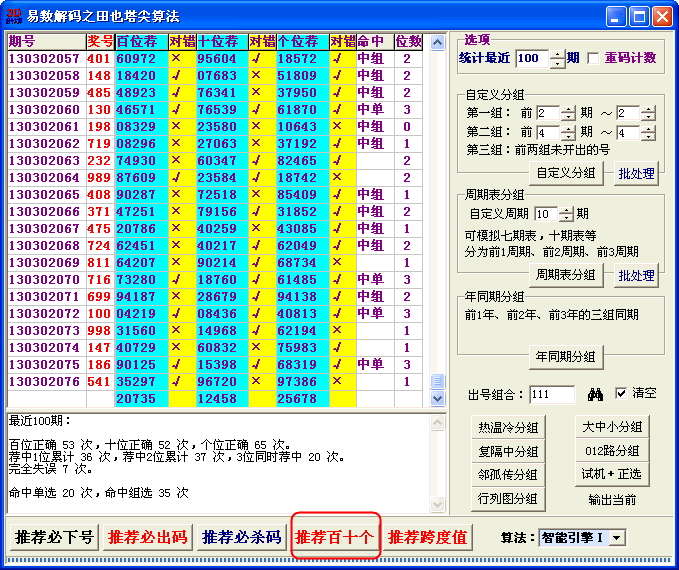Image resolution: width=679 pixels, height=570 pixels.
Task: Click the 推荐必下号 button
Action: point(52,537)
